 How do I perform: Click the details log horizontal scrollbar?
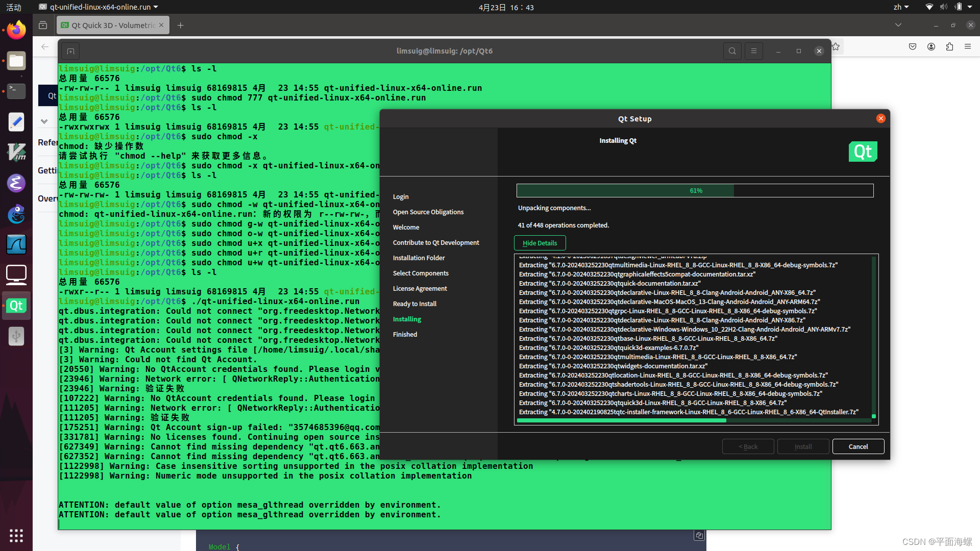coord(621,420)
